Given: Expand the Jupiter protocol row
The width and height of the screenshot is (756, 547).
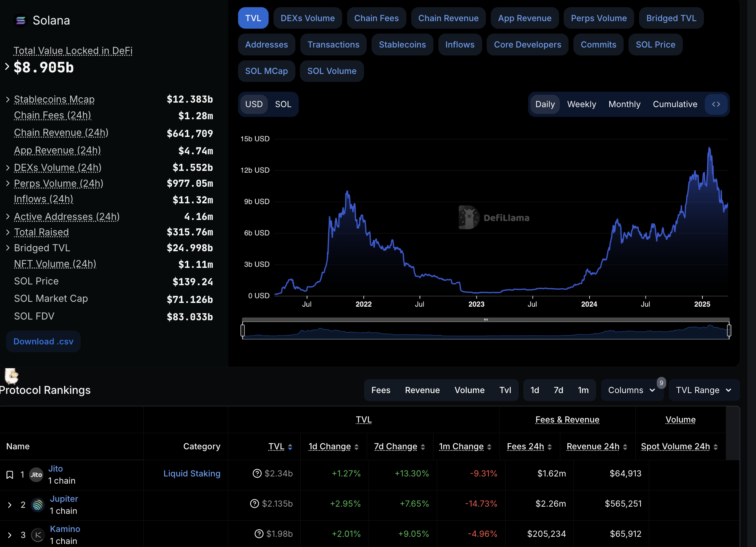Looking at the screenshot, I should (x=10, y=505).
